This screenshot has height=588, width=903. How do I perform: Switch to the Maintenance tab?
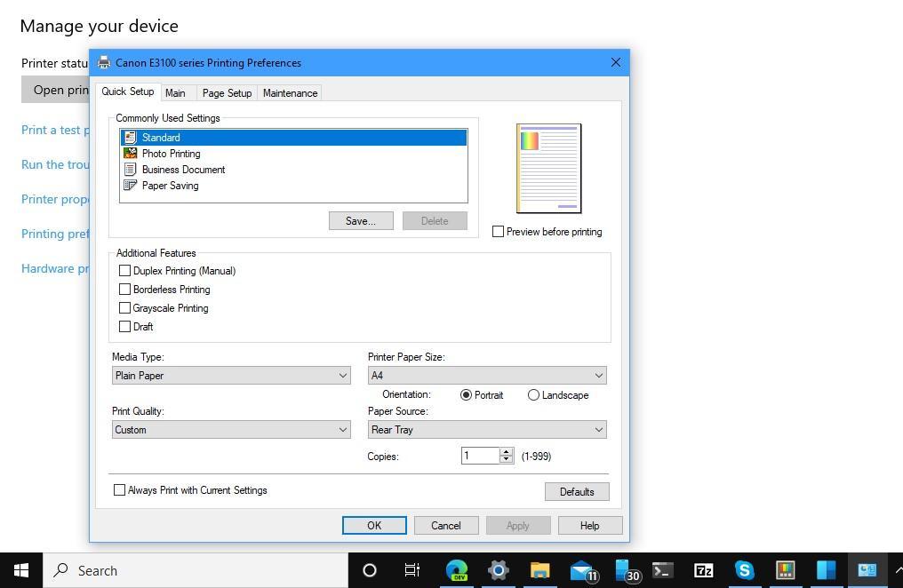290,93
